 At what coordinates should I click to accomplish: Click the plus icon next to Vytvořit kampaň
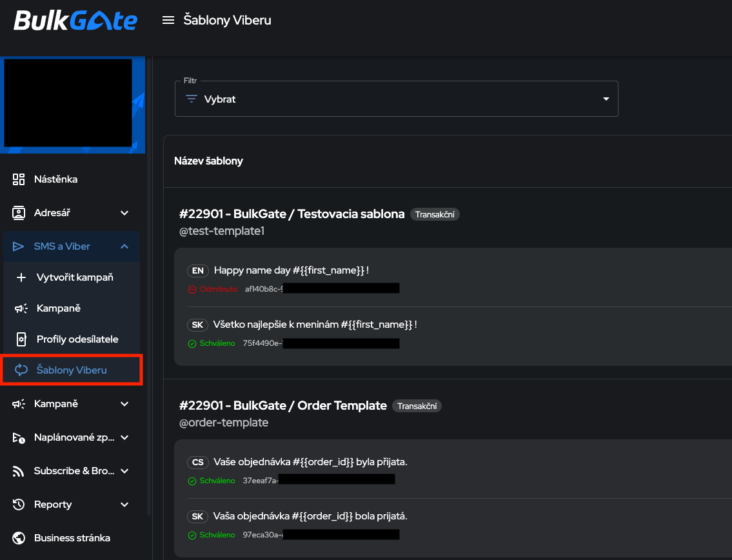coord(21,277)
